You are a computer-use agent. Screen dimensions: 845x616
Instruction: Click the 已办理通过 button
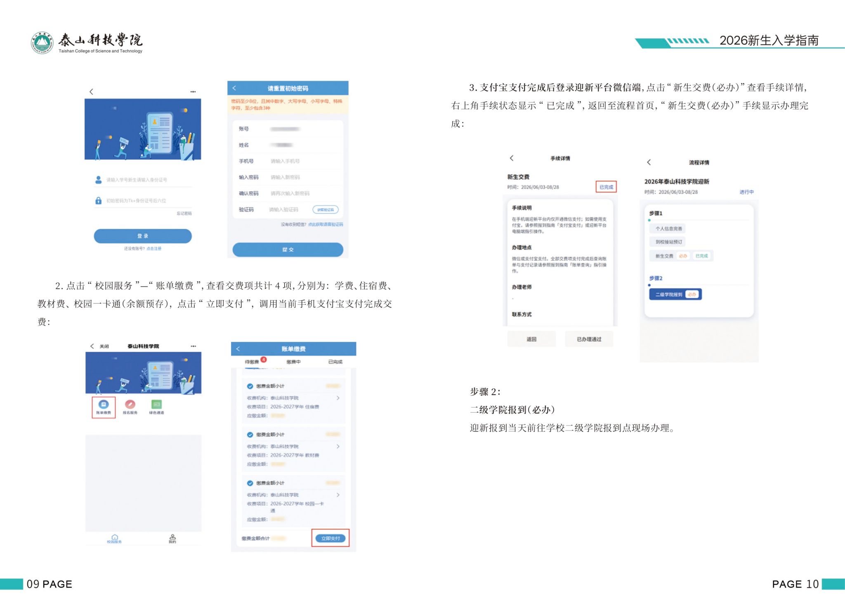(x=589, y=339)
